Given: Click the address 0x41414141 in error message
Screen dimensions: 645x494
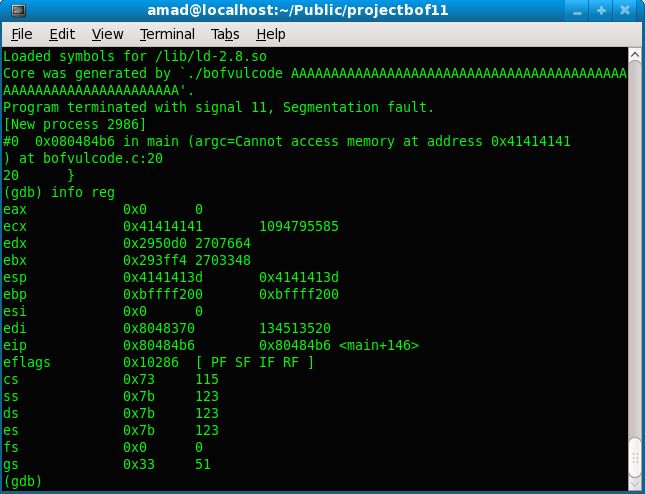Looking at the screenshot, I should 531,141.
